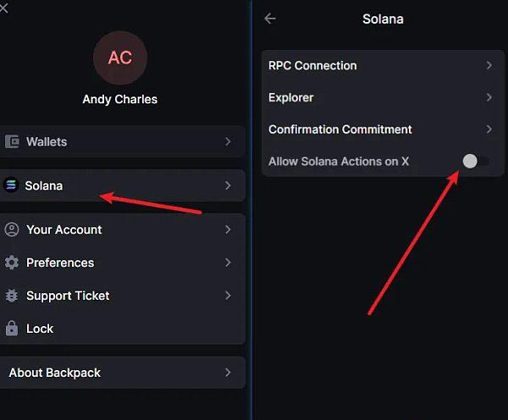Image resolution: width=508 pixels, height=420 pixels.
Task: Expand the Explorer chevron
Action: (489, 97)
